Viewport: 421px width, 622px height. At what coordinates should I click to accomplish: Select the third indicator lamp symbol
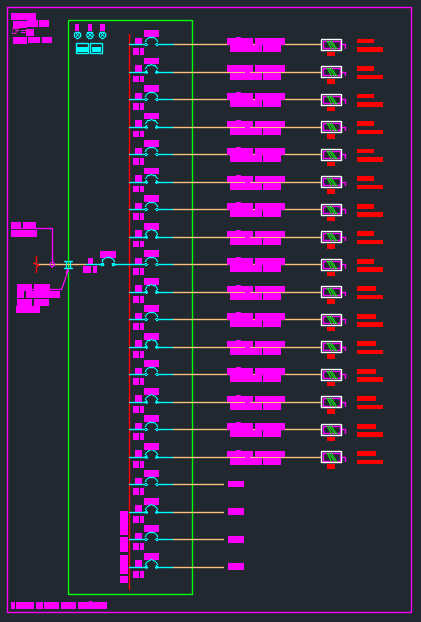[x=102, y=35]
